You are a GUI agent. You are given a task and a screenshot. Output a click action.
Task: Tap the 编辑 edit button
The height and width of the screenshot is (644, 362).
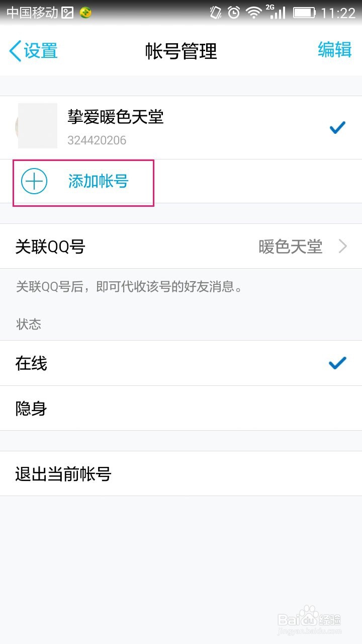335,50
